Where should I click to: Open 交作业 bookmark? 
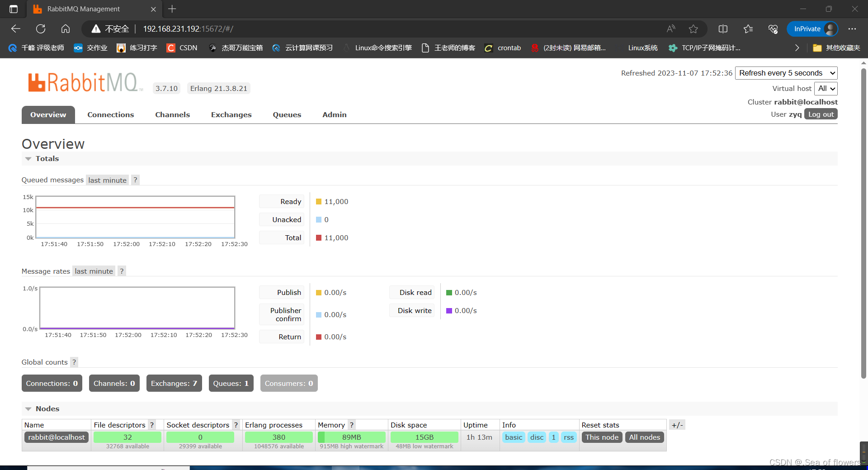[90, 48]
